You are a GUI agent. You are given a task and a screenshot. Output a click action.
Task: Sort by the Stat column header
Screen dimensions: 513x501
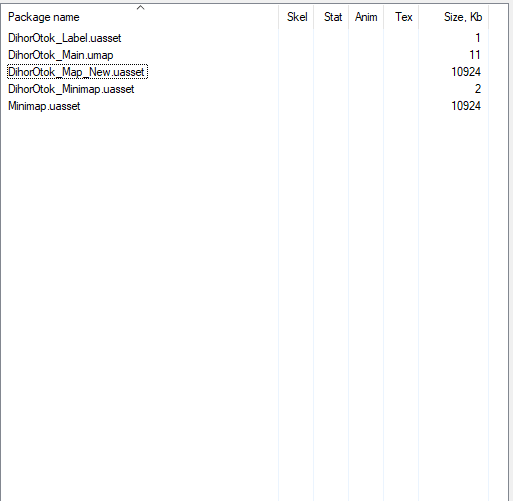point(333,17)
